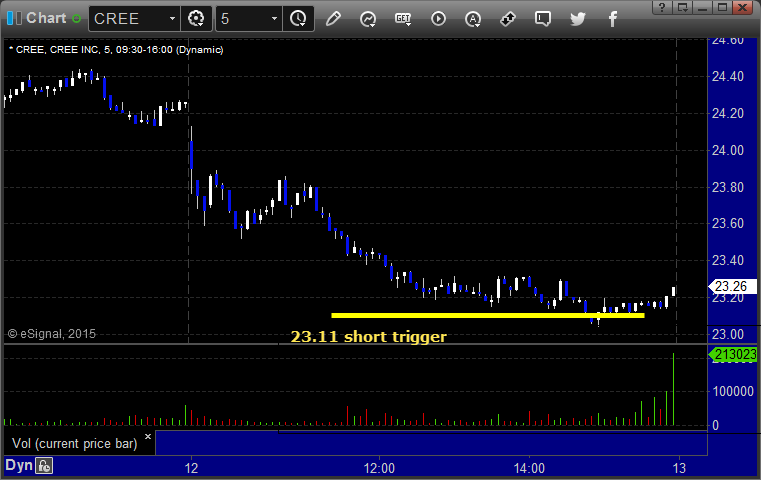
Task: Select the tallest green volume bar
Action: 673,389
